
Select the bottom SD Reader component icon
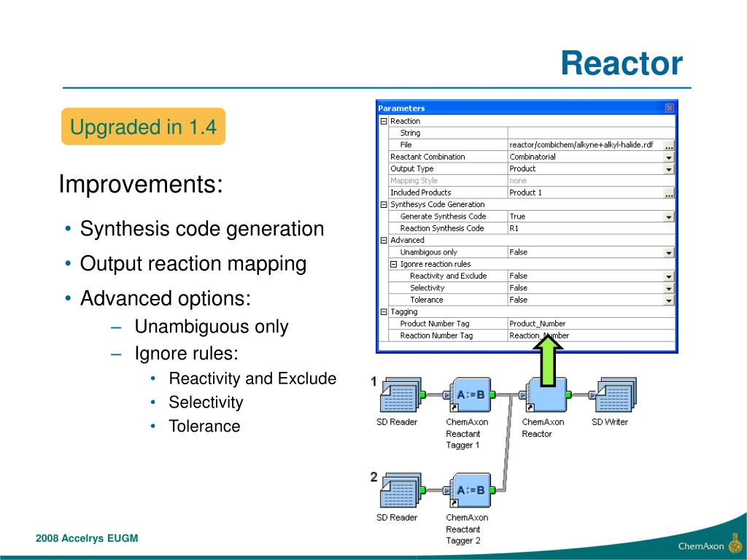(x=400, y=490)
